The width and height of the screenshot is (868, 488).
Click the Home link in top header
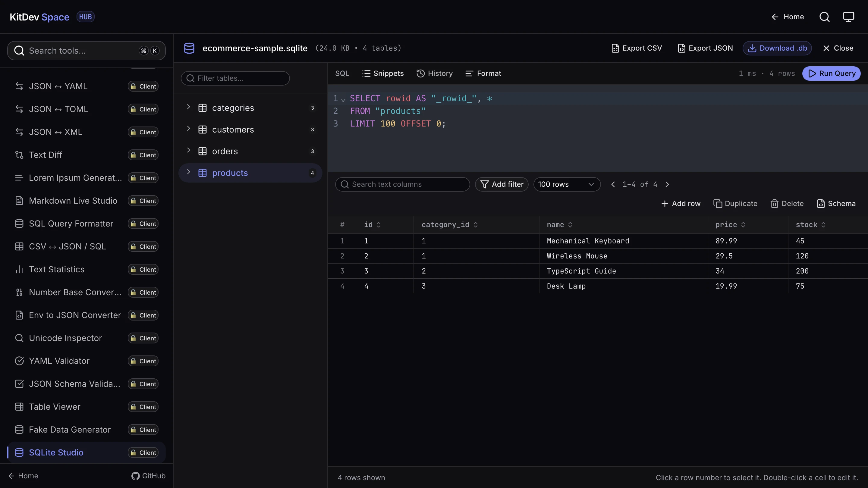tap(788, 17)
